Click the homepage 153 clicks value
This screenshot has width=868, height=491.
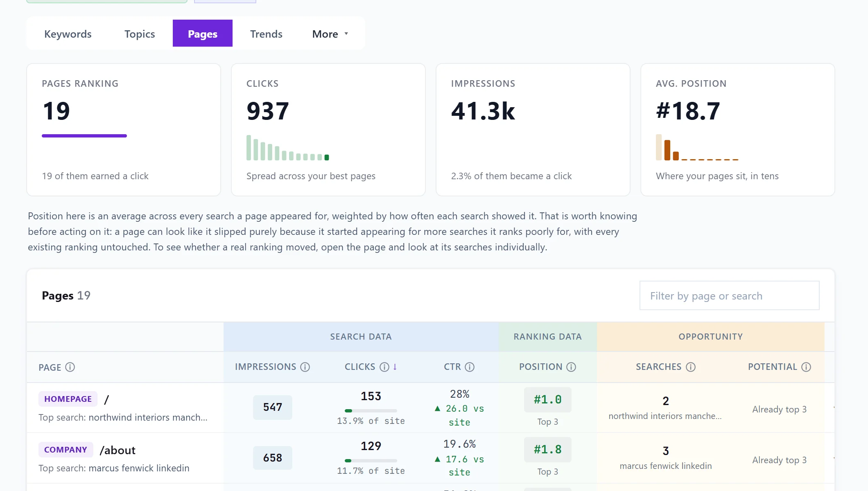pos(371,396)
